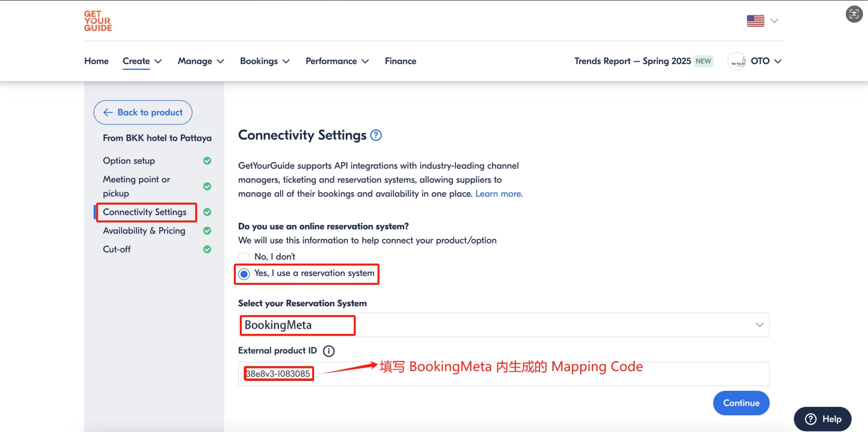Click External product ID info icon

[328, 351]
